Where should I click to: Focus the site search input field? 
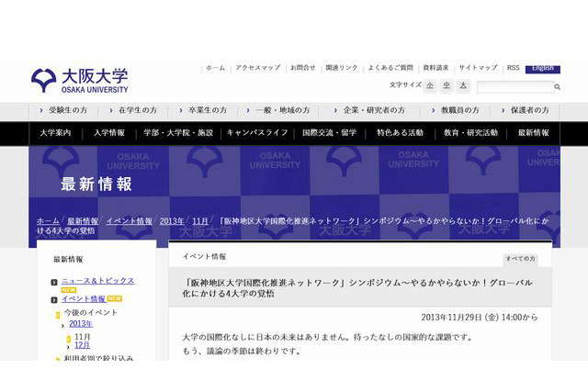click(515, 87)
